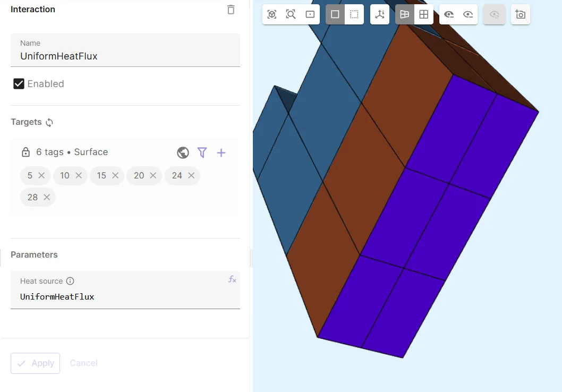Click the Cancel button
562x392 pixels.
click(x=83, y=363)
